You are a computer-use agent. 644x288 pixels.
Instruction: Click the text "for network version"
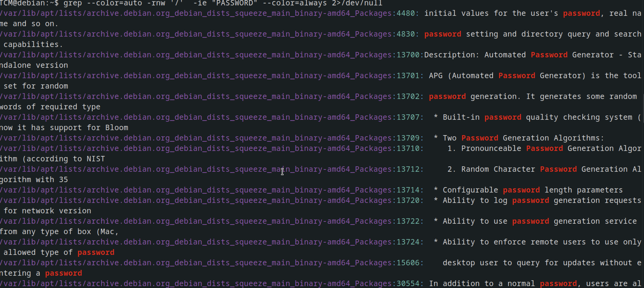pyautogui.click(x=47, y=211)
